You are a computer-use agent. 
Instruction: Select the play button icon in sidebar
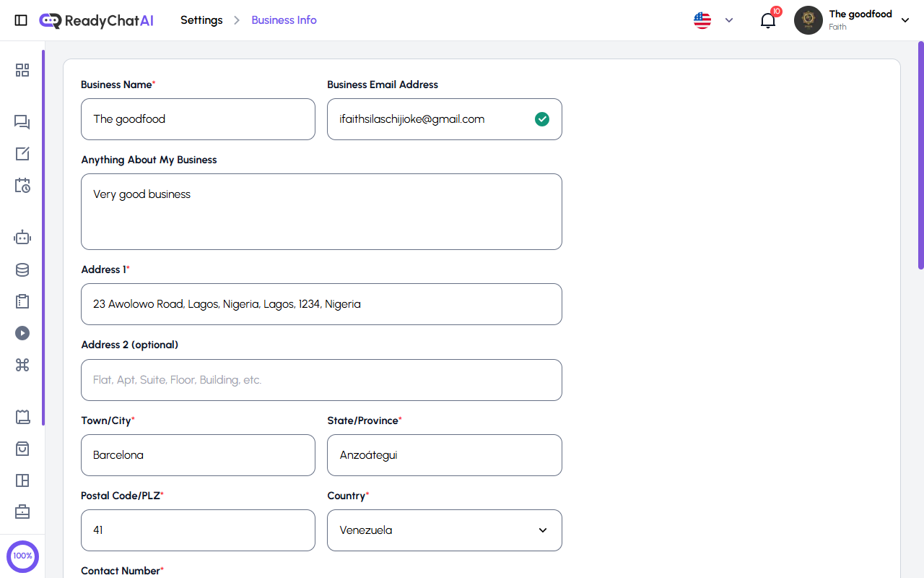[22, 333]
